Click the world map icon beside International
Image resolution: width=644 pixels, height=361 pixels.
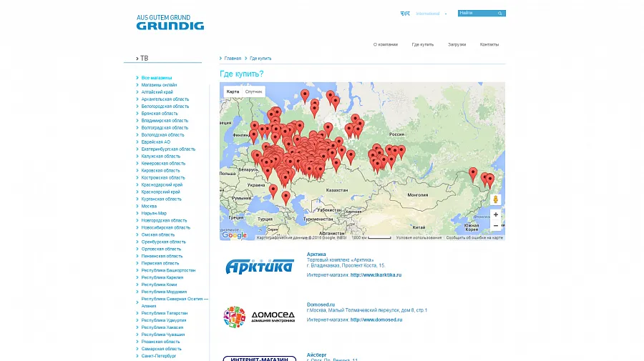pos(405,14)
